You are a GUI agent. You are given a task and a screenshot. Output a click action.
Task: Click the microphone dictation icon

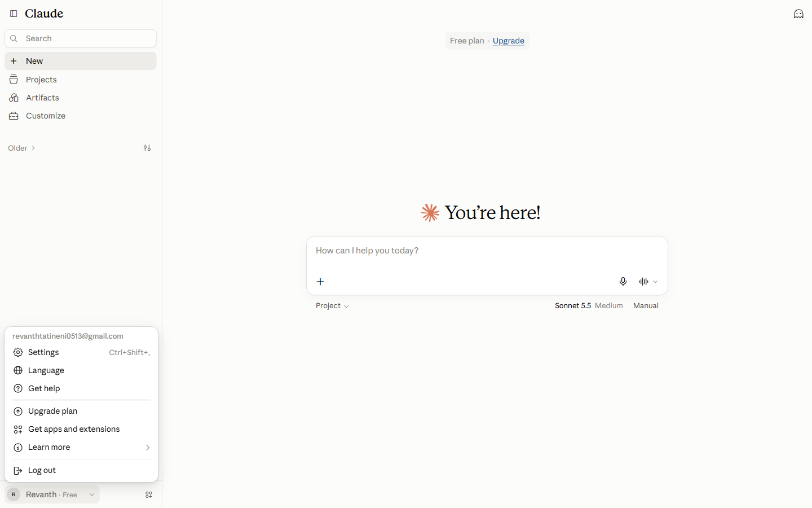pyautogui.click(x=623, y=282)
